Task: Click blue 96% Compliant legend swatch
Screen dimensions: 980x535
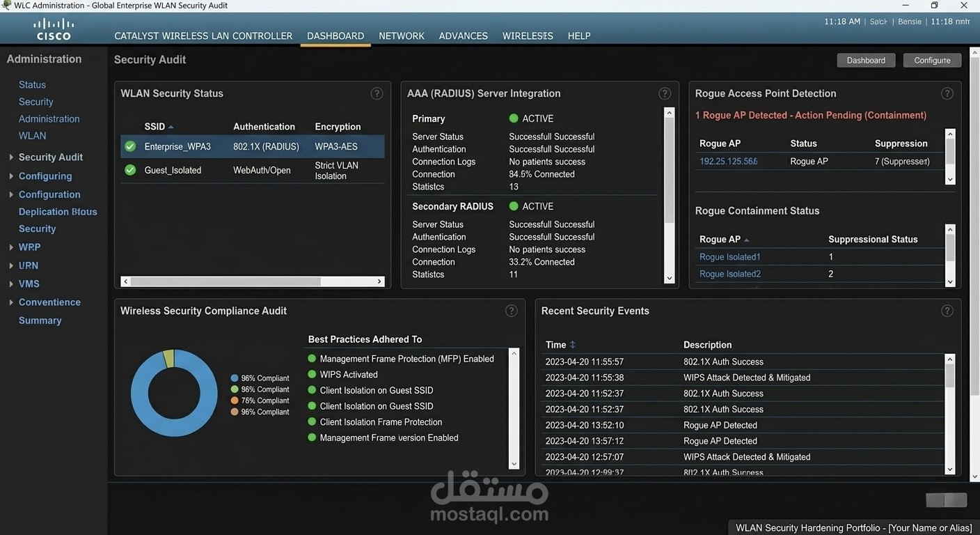Action: tap(235, 378)
